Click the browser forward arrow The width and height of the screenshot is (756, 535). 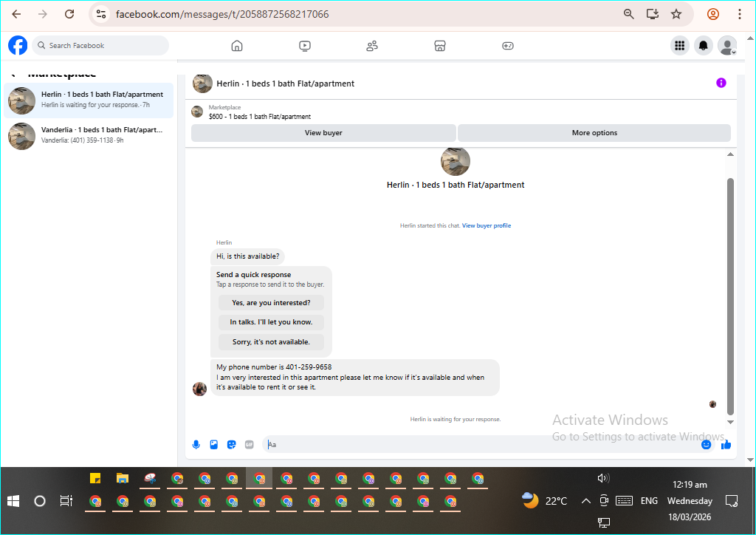click(43, 14)
